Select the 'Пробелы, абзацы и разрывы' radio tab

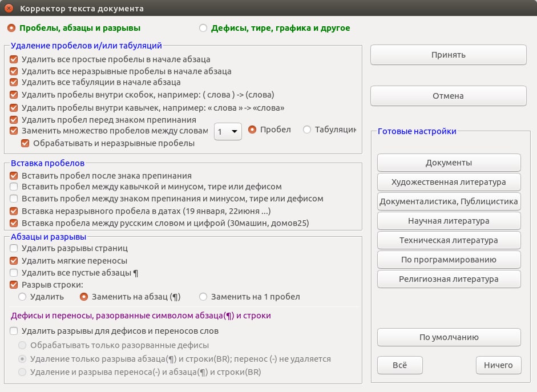(x=12, y=27)
